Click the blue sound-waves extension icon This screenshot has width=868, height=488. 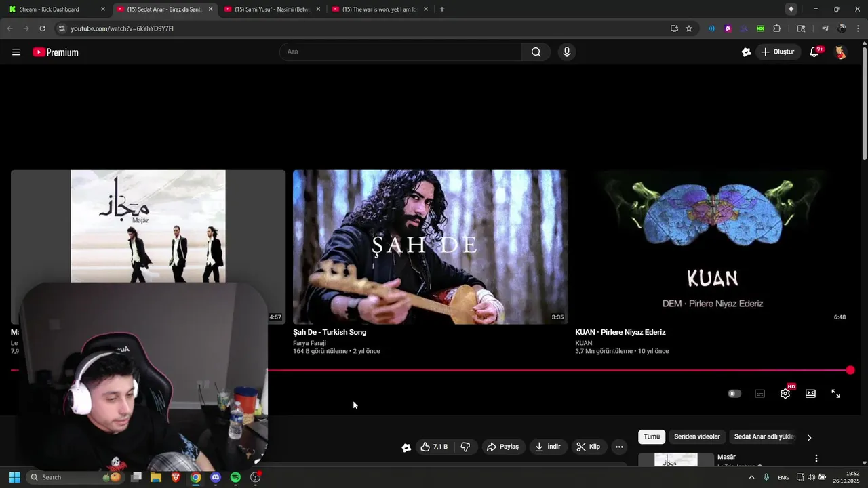pyautogui.click(x=711, y=28)
